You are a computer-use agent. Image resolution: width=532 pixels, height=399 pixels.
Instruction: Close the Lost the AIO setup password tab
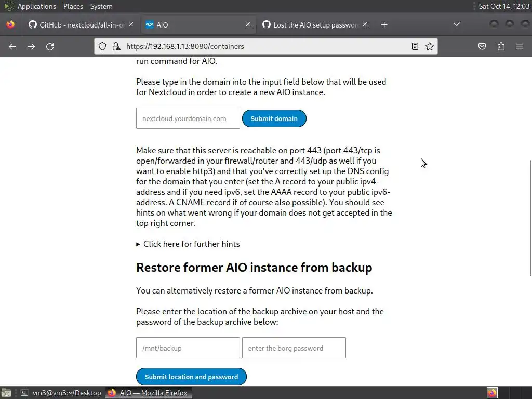[x=365, y=24]
